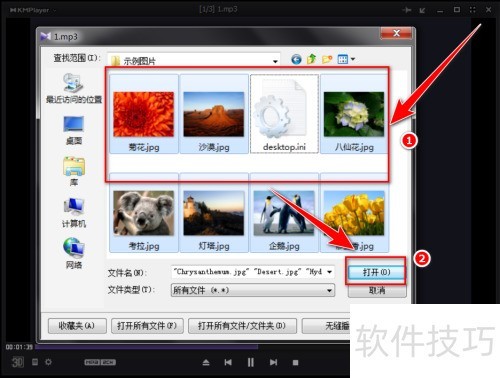Click the KMPlayer eject/open file button
Viewport: 500px width, 378px height.
point(206,362)
